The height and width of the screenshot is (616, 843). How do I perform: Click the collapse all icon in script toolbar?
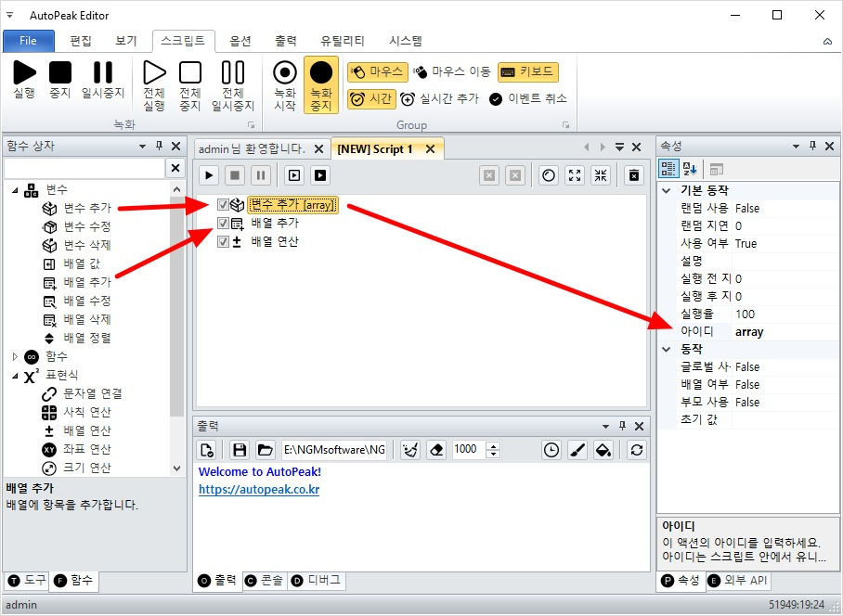point(601,175)
